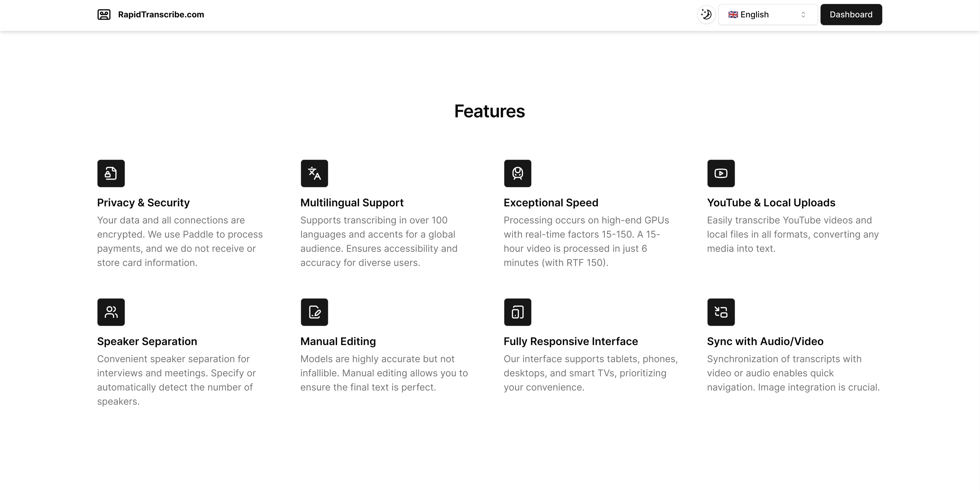Image resolution: width=980 pixels, height=491 pixels.
Task: Click the Privacy & Security lock-file icon
Action: click(111, 173)
